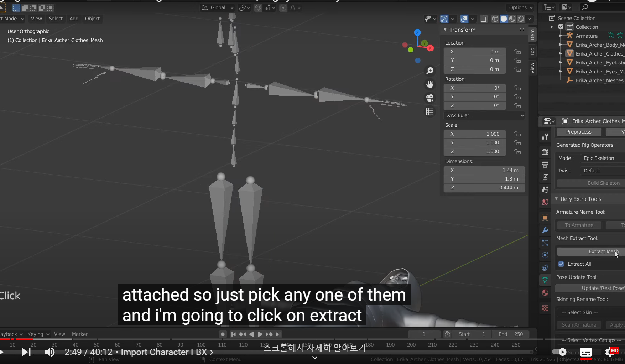This screenshot has width=625, height=364.
Task: Toggle the camera view icon
Action: coord(430,98)
